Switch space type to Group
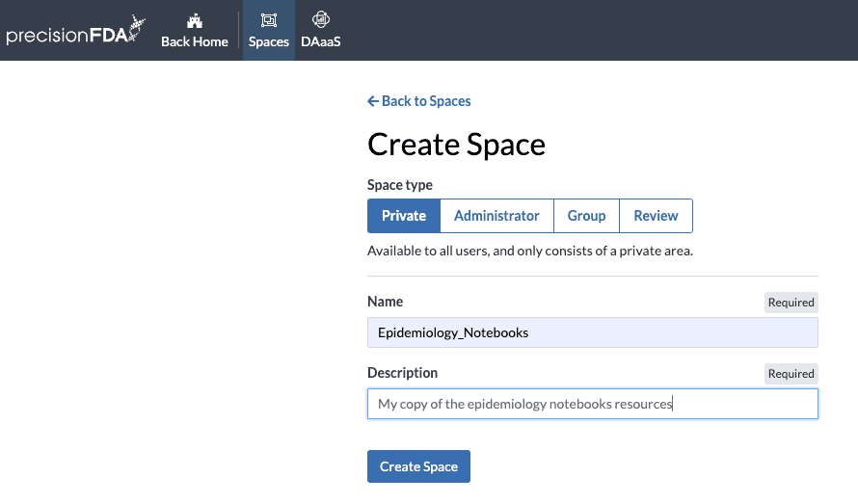Viewport: 858px width, 504px height. [586, 216]
